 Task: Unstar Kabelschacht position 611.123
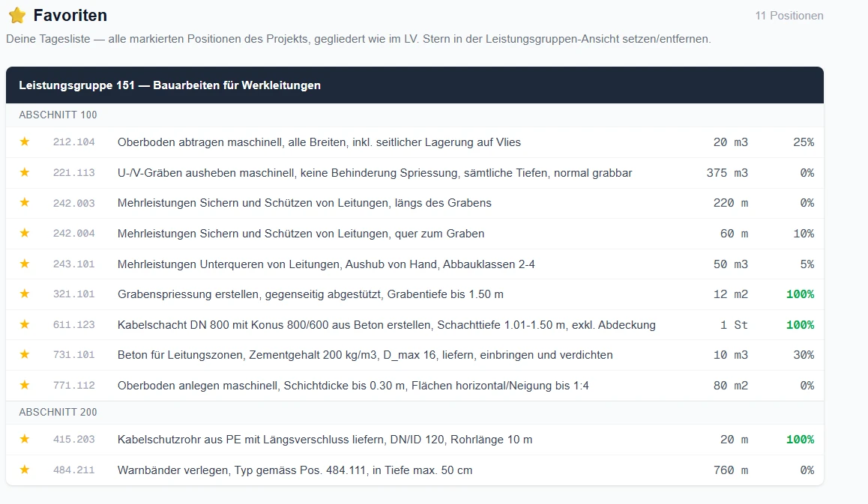pyautogui.click(x=24, y=324)
